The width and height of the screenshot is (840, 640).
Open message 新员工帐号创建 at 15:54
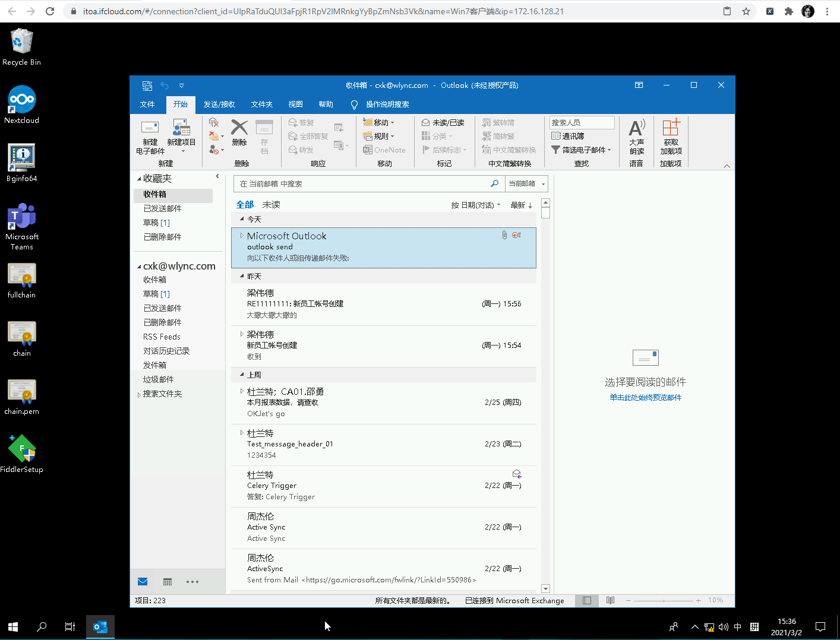pyautogui.click(x=384, y=346)
